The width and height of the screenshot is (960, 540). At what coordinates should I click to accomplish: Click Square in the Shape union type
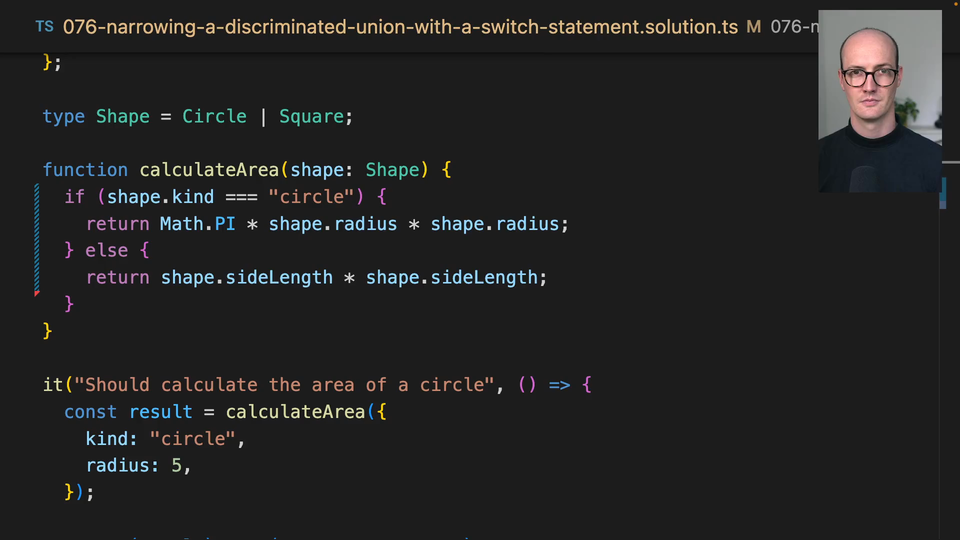click(x=311, y=117)
